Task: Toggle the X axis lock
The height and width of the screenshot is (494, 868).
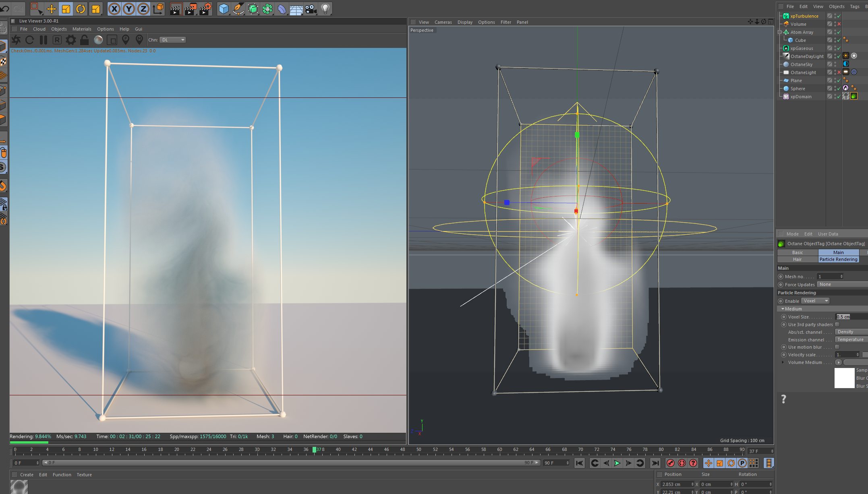Action: tap(114, 8)
